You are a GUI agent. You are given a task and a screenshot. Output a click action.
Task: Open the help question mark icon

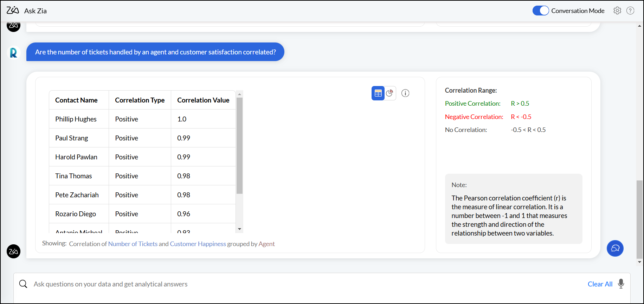pos(630,11)
